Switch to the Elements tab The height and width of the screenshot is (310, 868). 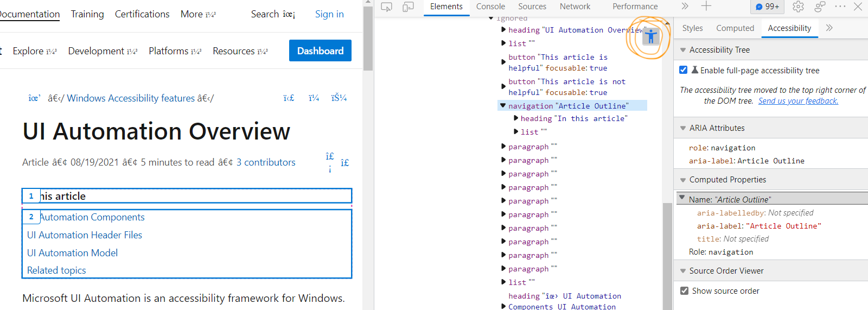pyautogui.click(x=446, y=7)
